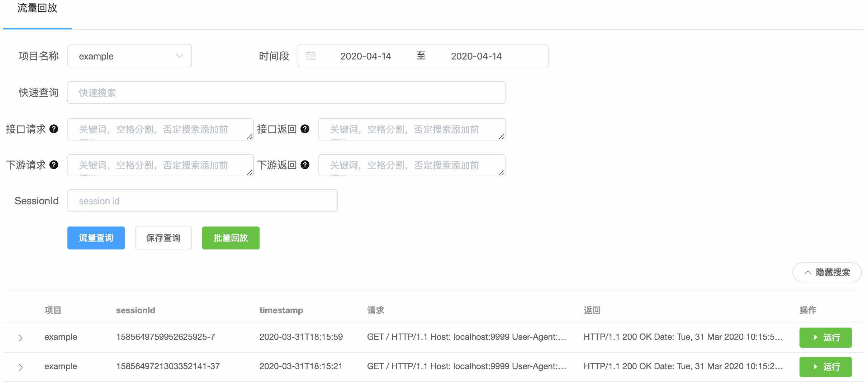This screenshot has height=386, width=868.
Task: Switch to the 流量回放 tab
Action: 36,8
